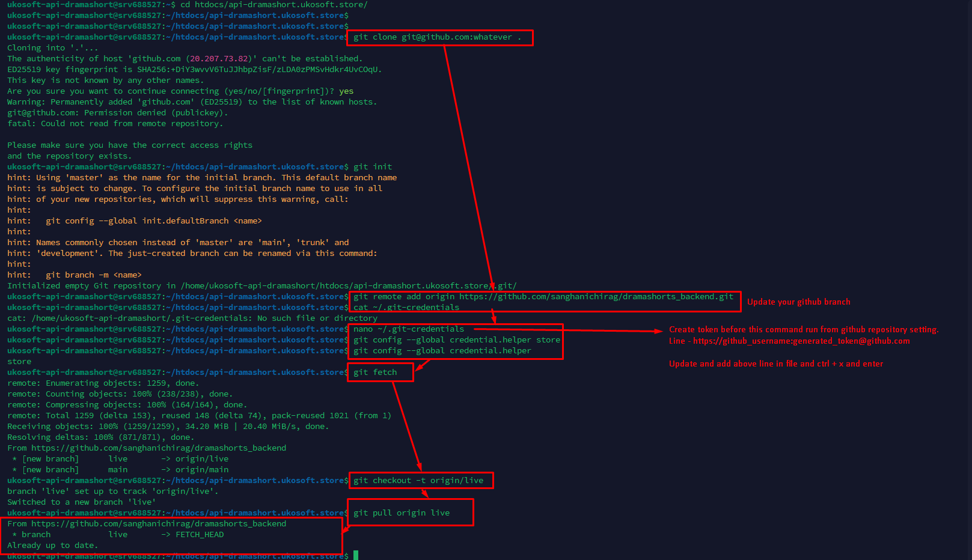Image resolution: width=972 pixels, height=560 pixels.
Task: Click the 'git init' command
Action: coord(373,167)
